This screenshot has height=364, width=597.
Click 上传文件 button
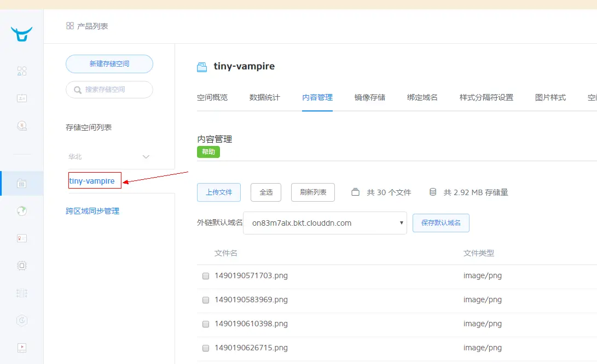coord(219,192)
